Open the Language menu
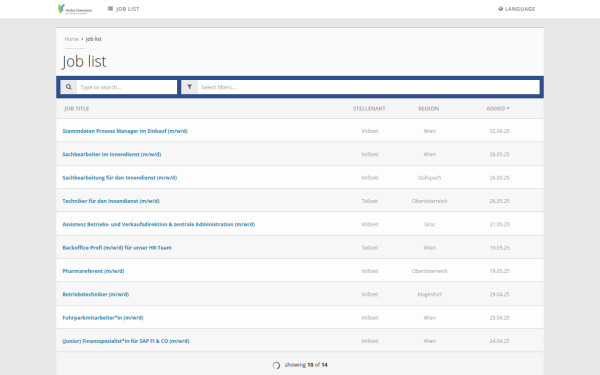The width and height of the screenshot is (600, 375). (x=517, y=9)
